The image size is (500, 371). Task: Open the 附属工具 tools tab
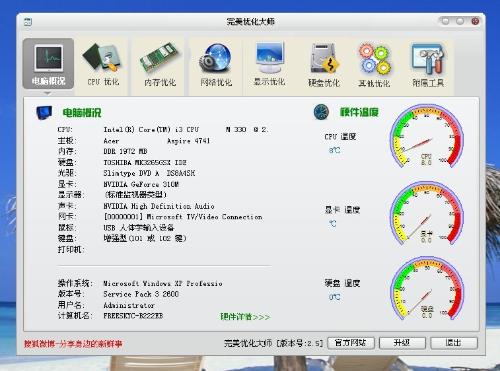tap(428, 65)
